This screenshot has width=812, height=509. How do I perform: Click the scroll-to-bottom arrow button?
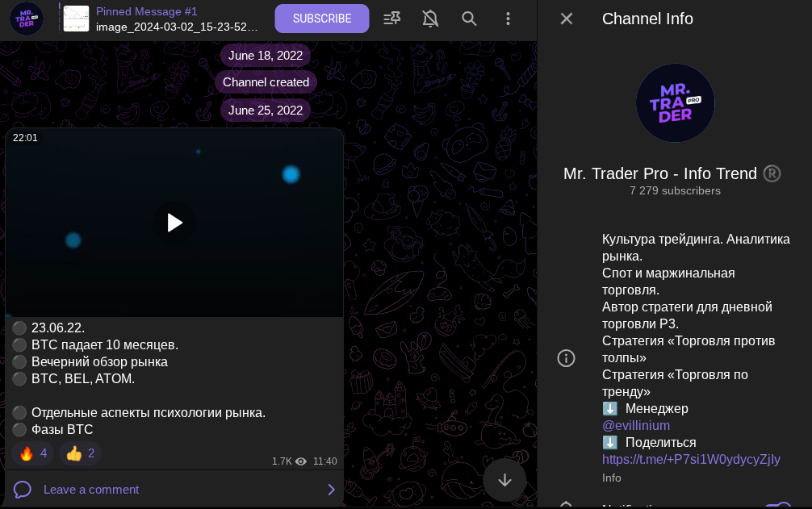(504, 480)
